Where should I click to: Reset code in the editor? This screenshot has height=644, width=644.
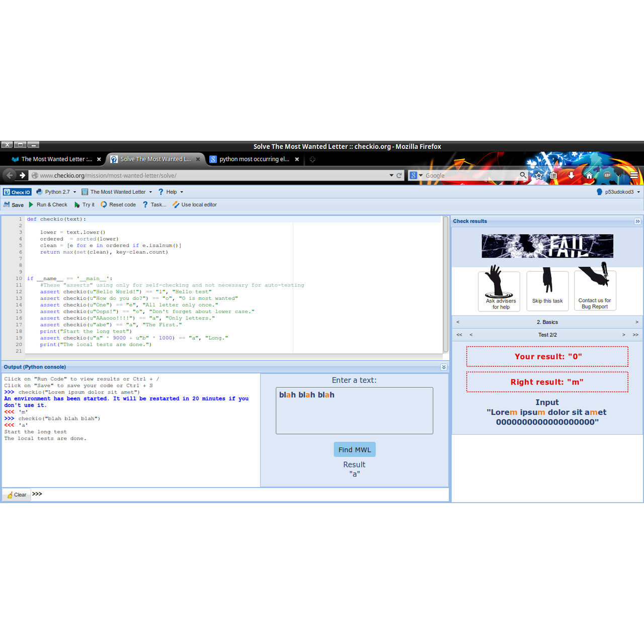(118, 205)
